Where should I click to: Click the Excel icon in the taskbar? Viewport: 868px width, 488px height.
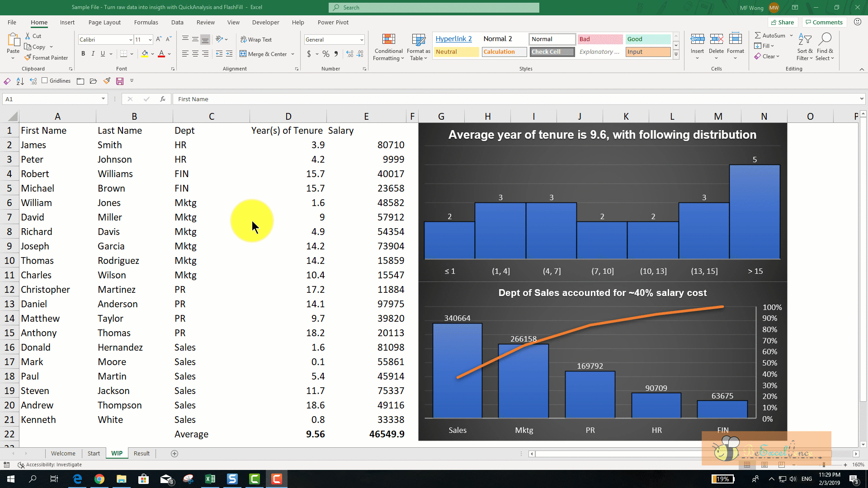(x=210, y=479)
